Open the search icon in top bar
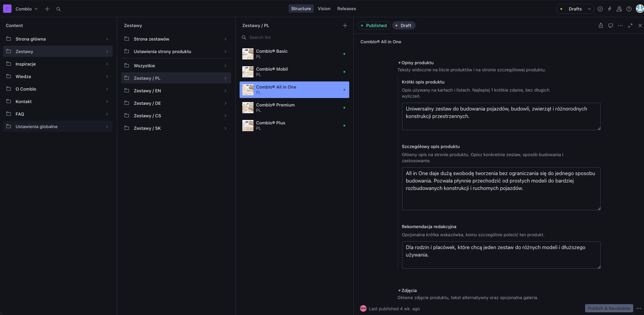 coord(59,9)
